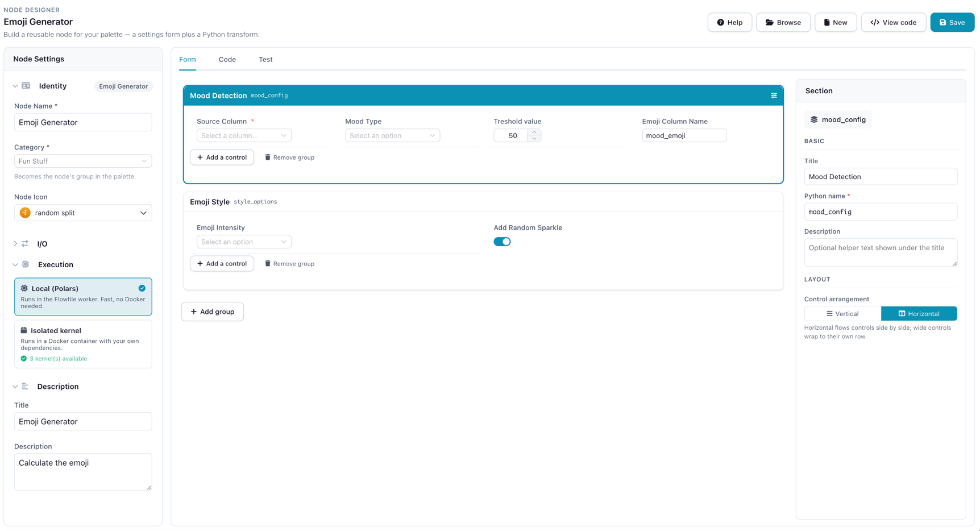This screenshot has height=531, width=980.
Task: Click the green kernels available check icon
Action: click(x=24, y=359)
